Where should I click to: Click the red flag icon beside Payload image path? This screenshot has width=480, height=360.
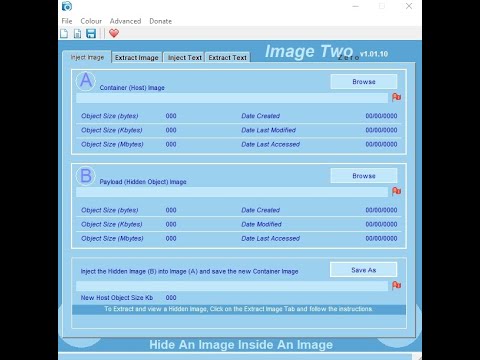click(x=396, y=191)
